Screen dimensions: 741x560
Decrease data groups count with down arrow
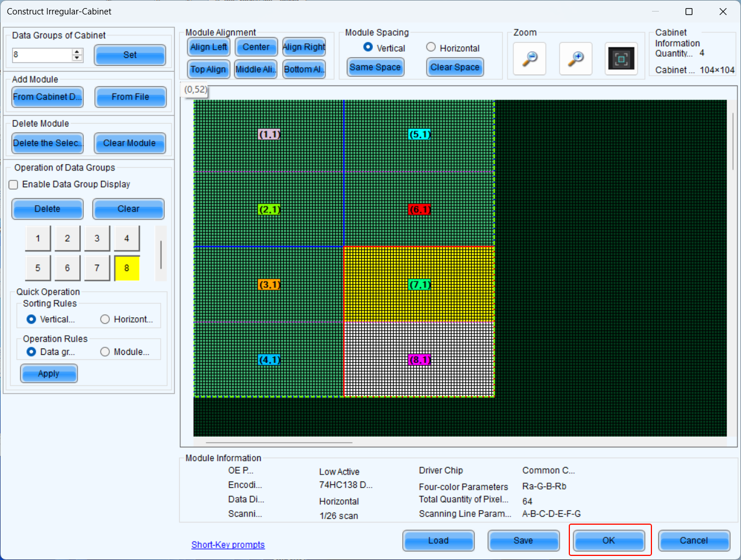77,58
